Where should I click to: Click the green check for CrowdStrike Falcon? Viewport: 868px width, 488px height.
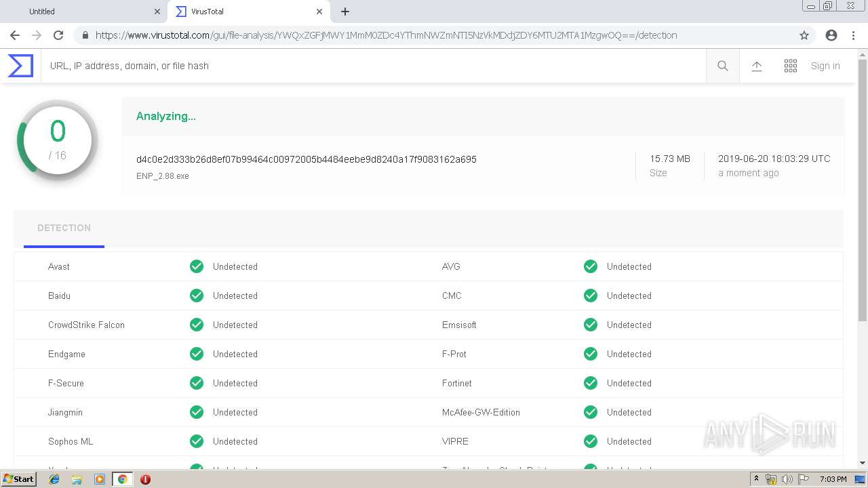[x=197, y=325]
